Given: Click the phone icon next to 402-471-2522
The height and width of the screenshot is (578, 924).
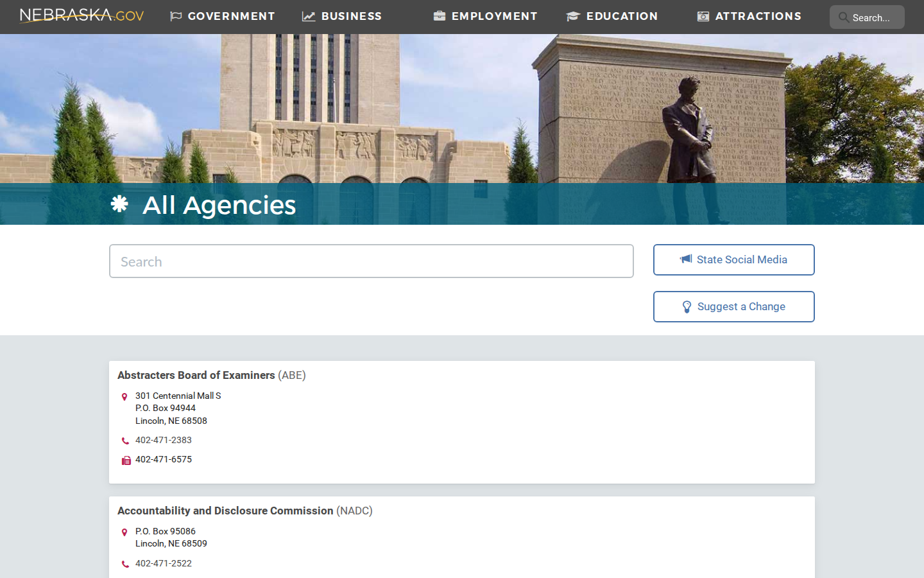Looking at the screenshot, I should tap(125, 564).
